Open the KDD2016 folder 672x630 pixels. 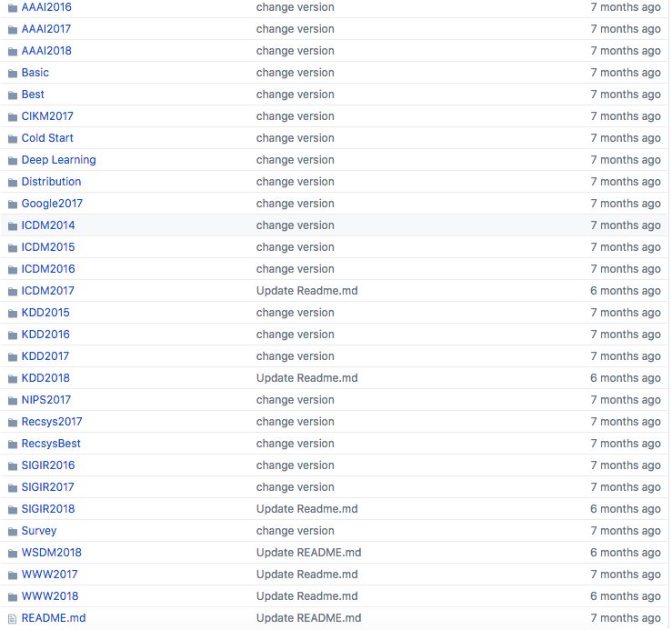pyautogui.click(x=45, y=335)
